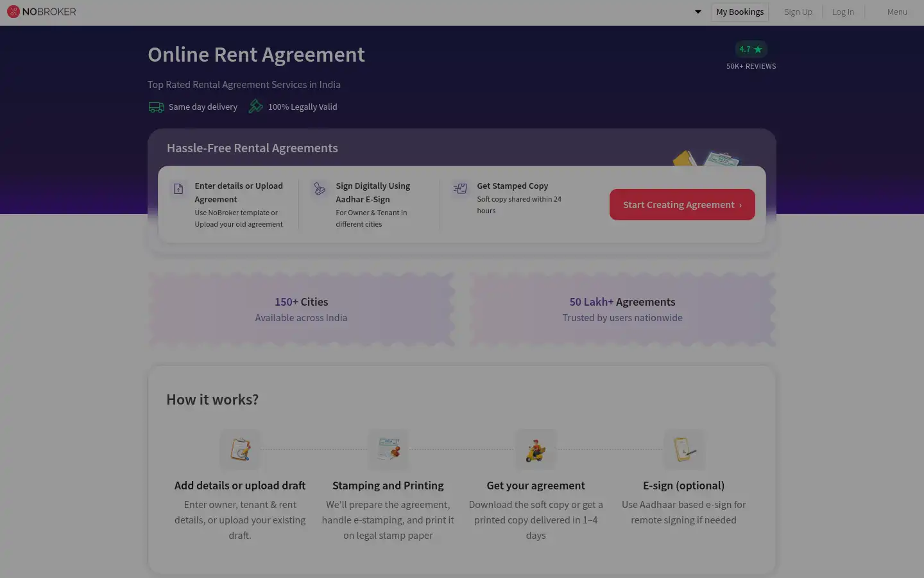The image size is (924, 578).
Task: Select the '150+ Cities' text
Action: coord(301,302)
